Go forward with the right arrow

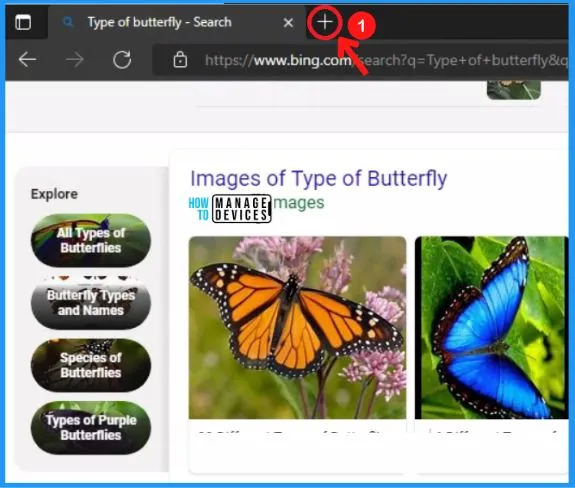pyautogui.click(x=74, y=59)
